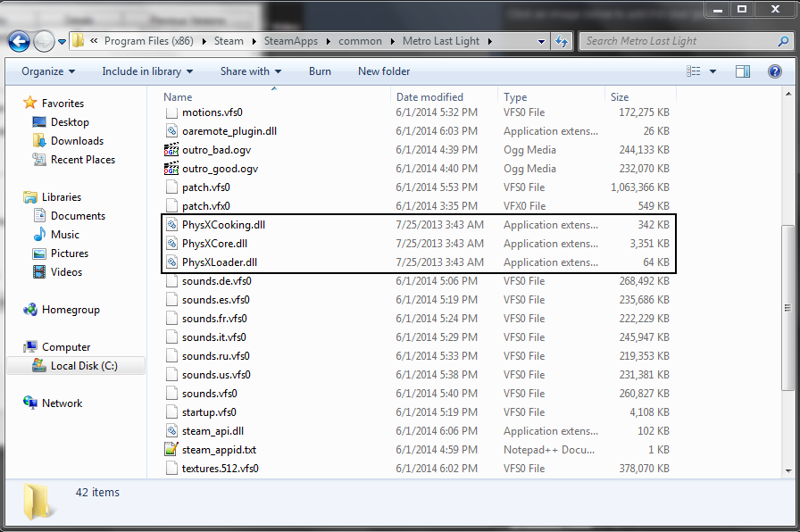This screenshot has height=532, width=800.
Task: Select the Libraries node icon
Action: [30, 197]
